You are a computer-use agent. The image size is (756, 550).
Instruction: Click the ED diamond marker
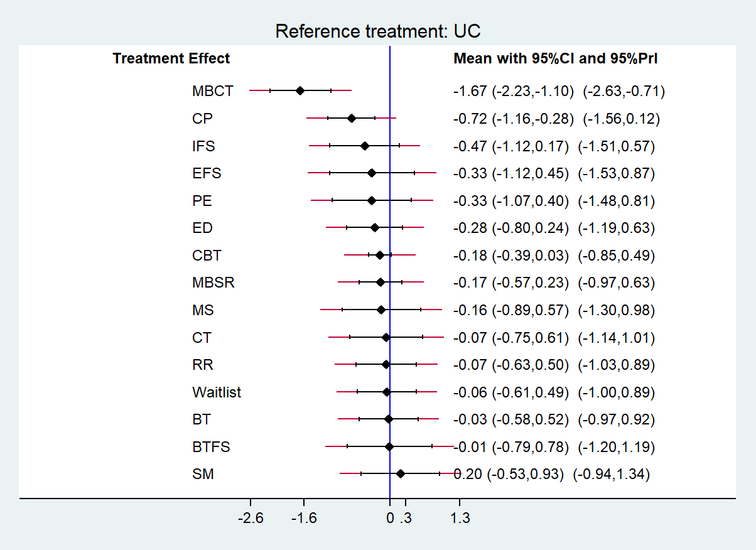click(x=375, y=228)
